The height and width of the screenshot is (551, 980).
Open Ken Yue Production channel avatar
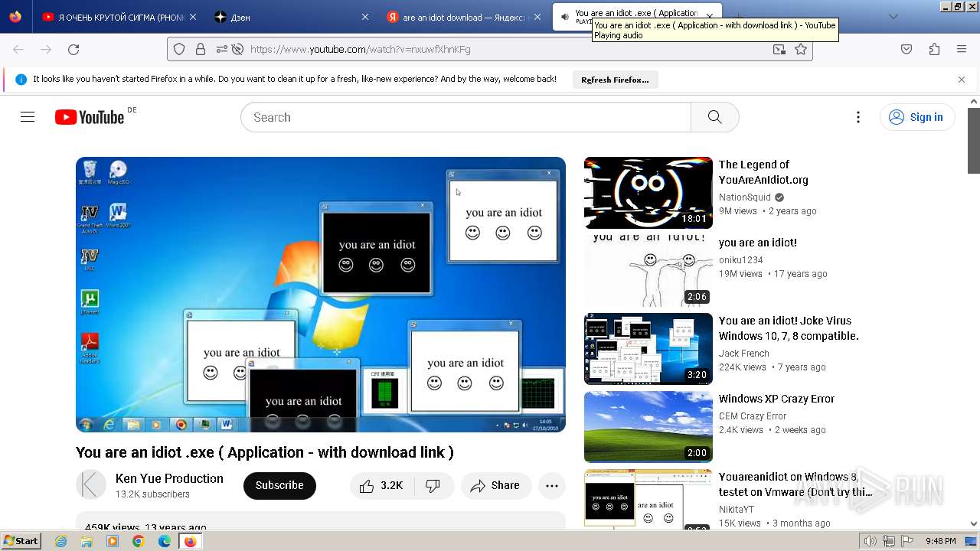(x=91, y=485)
